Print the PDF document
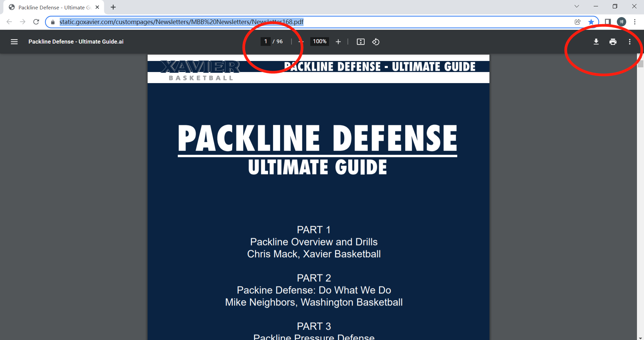Screen dimensions: 644x340 coord(613,42)
